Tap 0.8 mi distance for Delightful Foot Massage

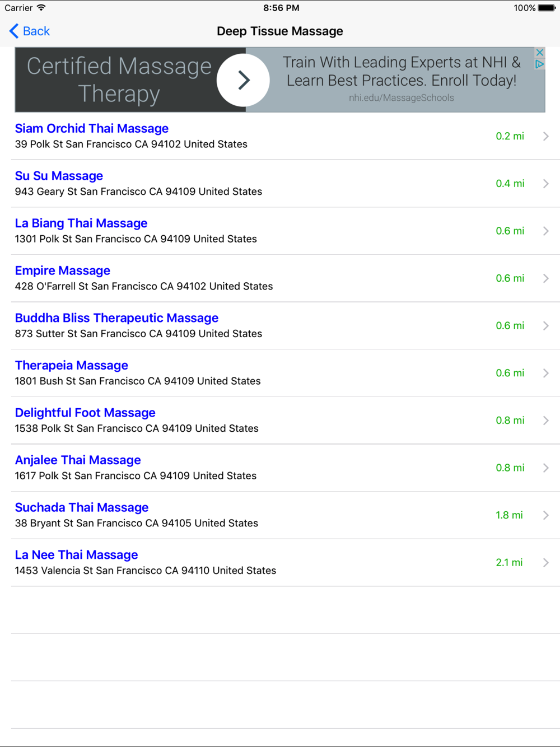tap(510, 421)
